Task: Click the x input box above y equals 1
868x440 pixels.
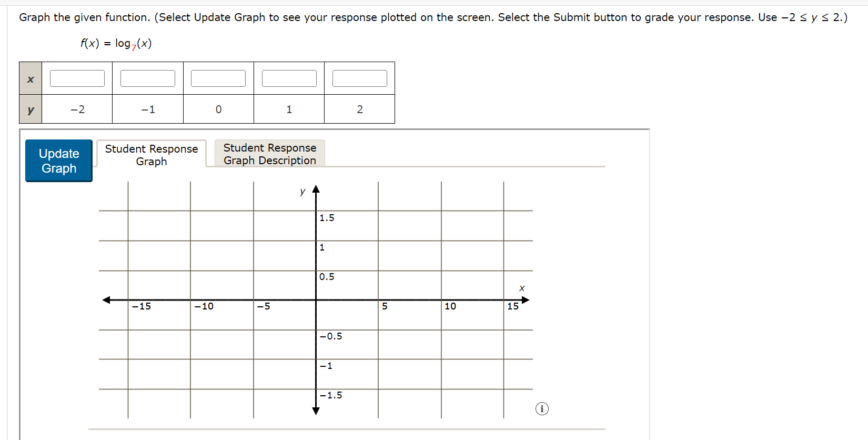Action: pyautogui.click(x=289, y=77)
